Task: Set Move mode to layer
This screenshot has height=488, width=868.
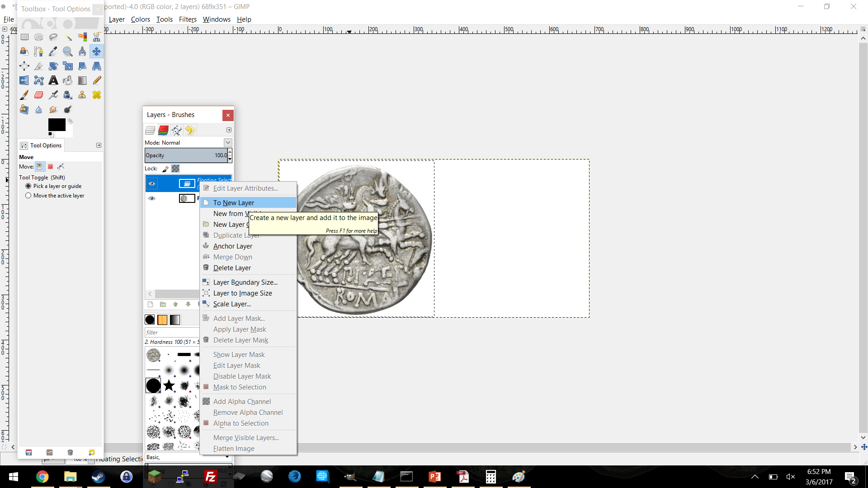Action: click(40, 167)
